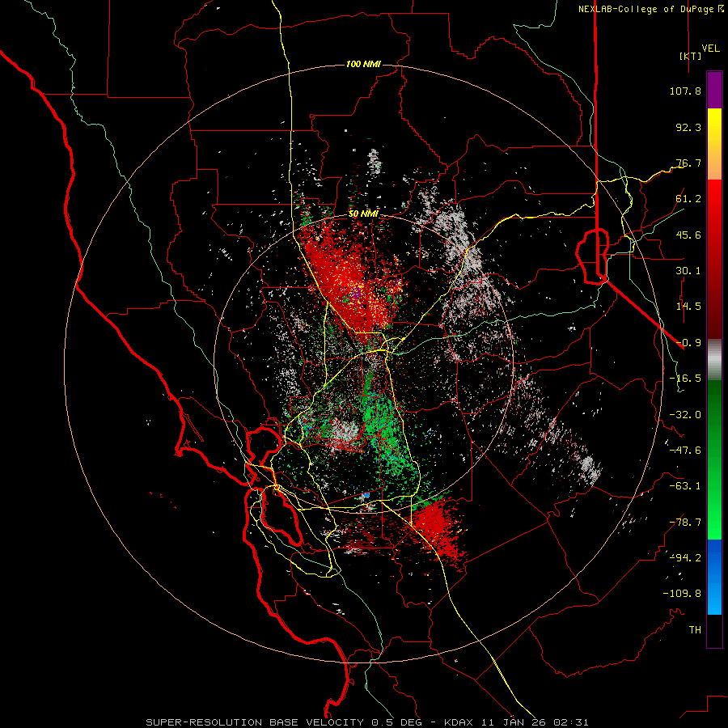728x728 pixels.
Task: Click the -32.0 velocity scale value
Action: pos(685,415)
